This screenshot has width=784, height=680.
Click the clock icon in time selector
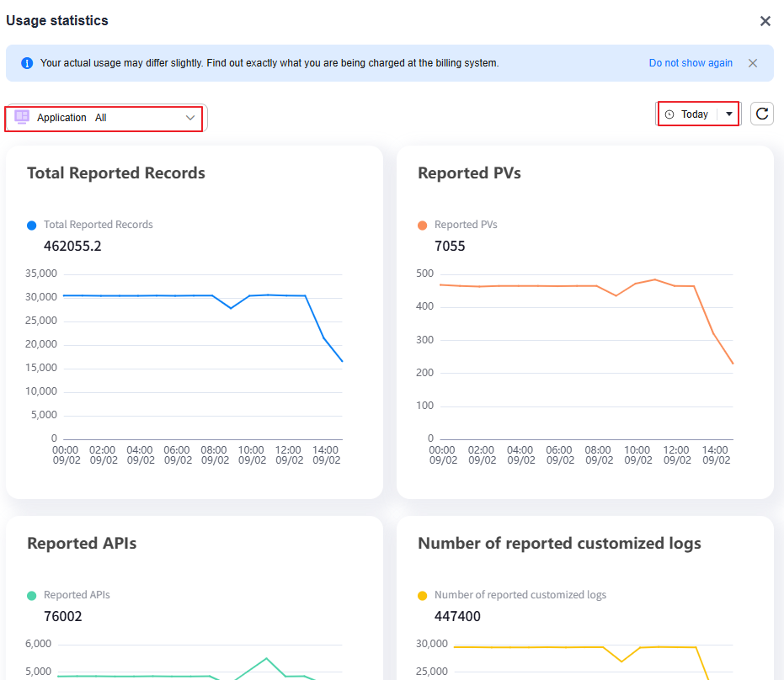[669, 114]
